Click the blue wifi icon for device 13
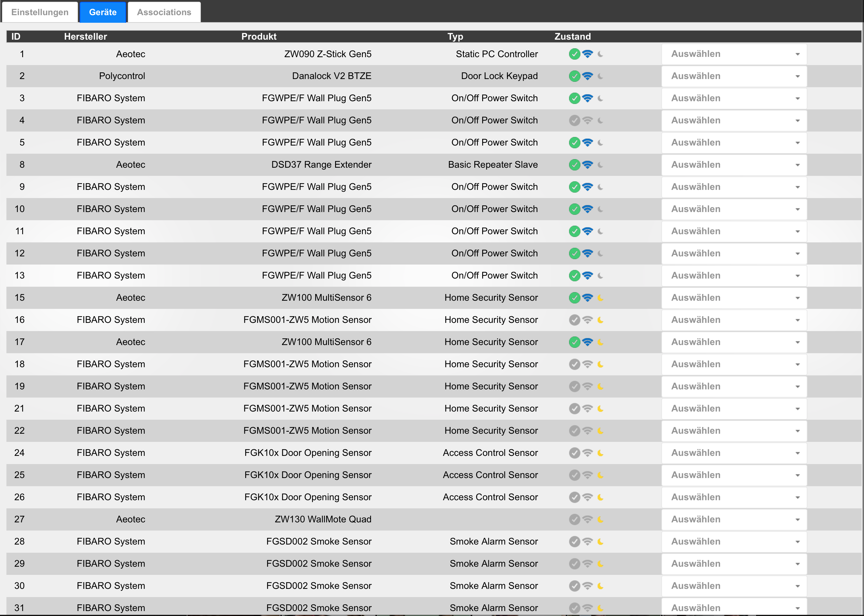The image size is (864, 616). [587, 276]
